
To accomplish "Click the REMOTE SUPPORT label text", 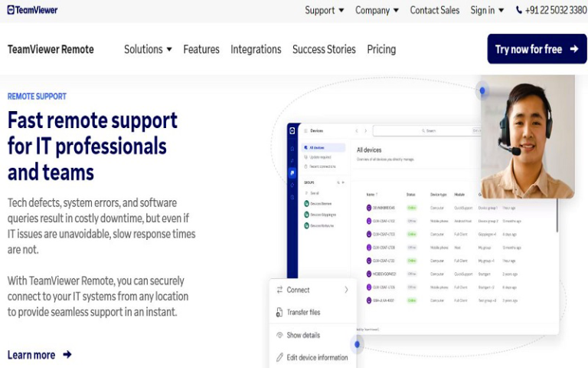I will click(37, 97).
